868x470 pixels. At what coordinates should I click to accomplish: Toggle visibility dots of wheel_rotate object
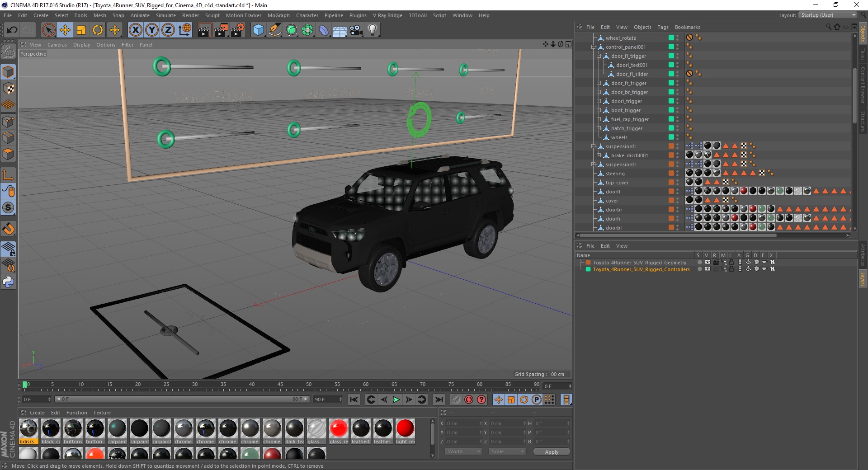point(678,38)
